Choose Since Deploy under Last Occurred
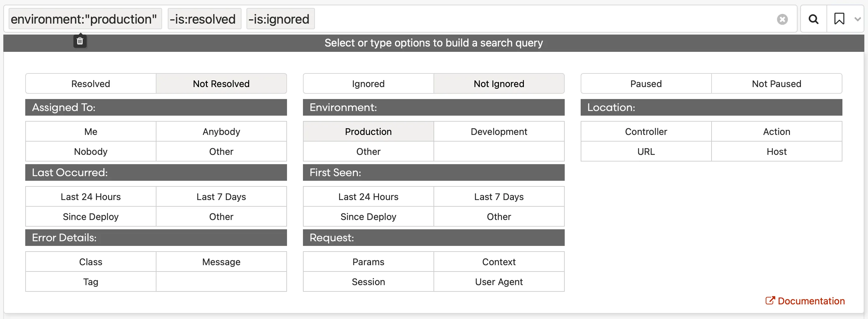The image size is (868, 319). click(91, 217)
